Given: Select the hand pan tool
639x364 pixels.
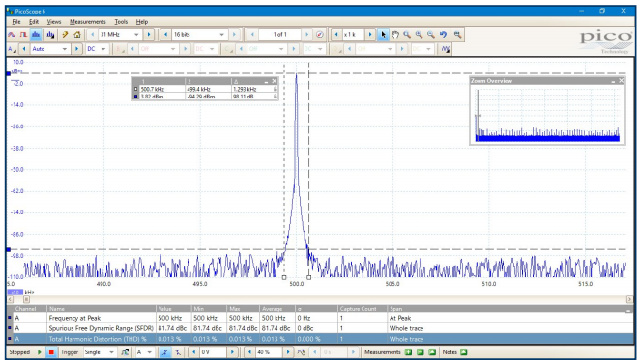Looking at the screenshot, I should [x=394, y=35].
